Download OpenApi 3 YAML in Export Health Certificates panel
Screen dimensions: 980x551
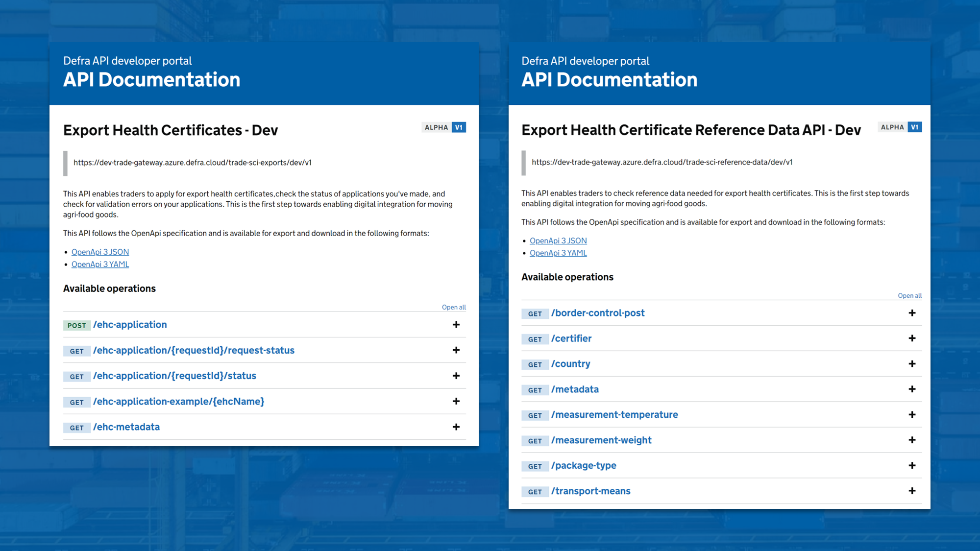point(100,264)
